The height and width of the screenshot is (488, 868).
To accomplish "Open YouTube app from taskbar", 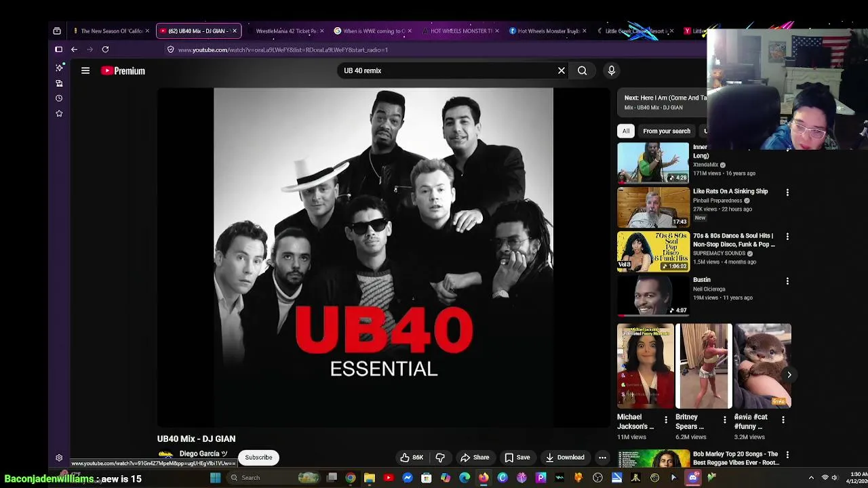I will 389,478.
